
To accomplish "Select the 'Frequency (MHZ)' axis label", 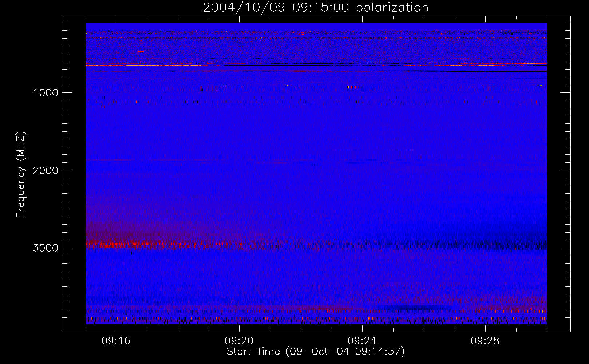I will (x=21, y=175).
